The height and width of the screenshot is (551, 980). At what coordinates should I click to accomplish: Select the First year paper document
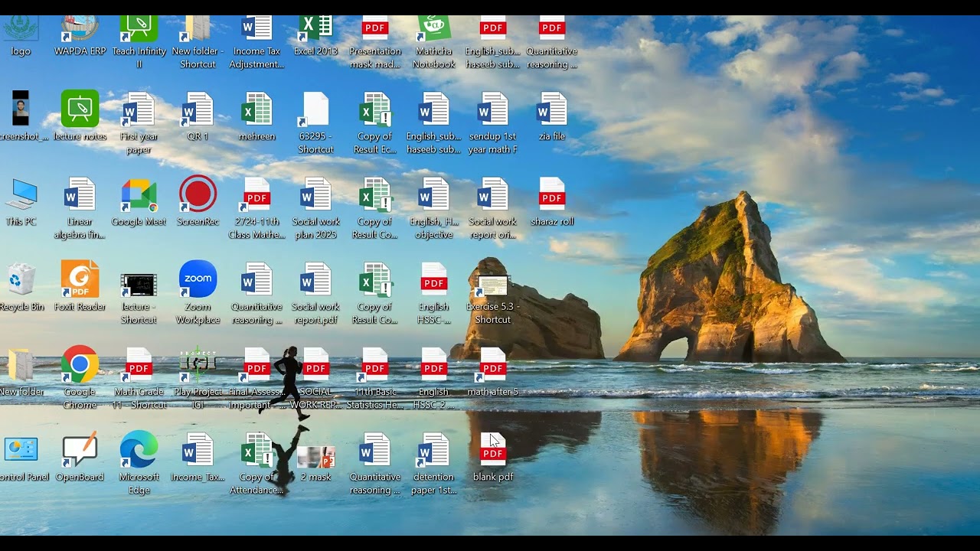139,122
